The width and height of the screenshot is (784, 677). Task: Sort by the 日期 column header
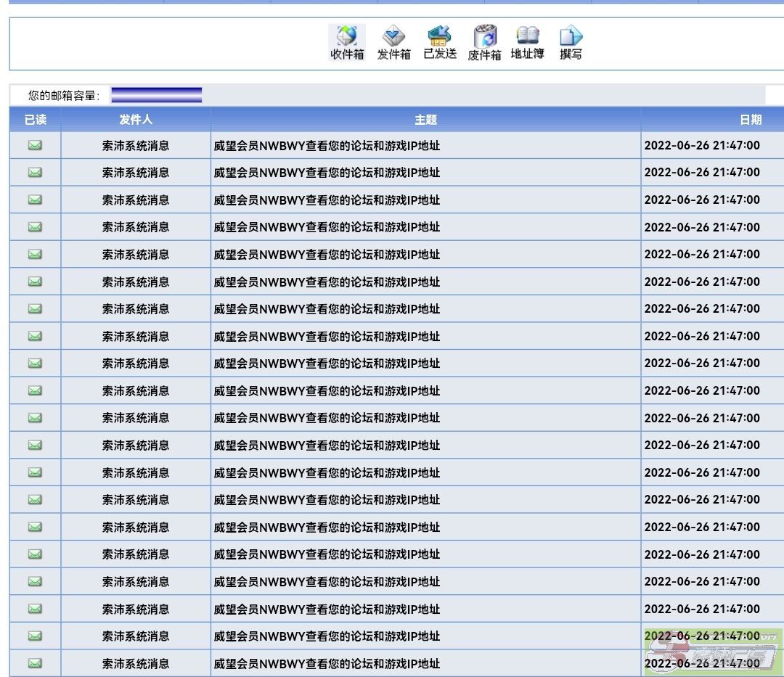750,120
